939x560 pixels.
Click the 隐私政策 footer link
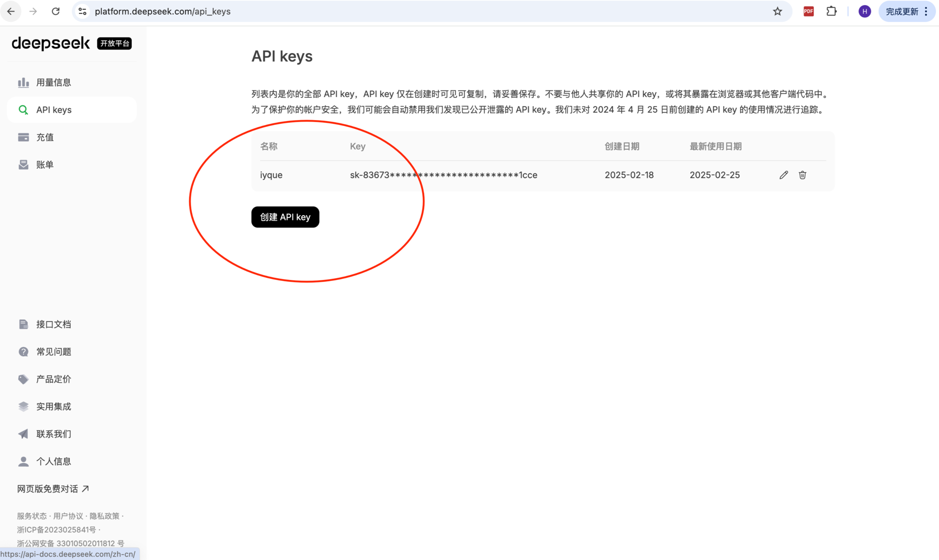point(104,516)
